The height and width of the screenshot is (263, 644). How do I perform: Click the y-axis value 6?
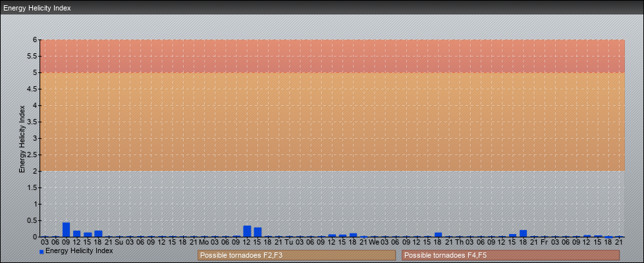point(36,40)
